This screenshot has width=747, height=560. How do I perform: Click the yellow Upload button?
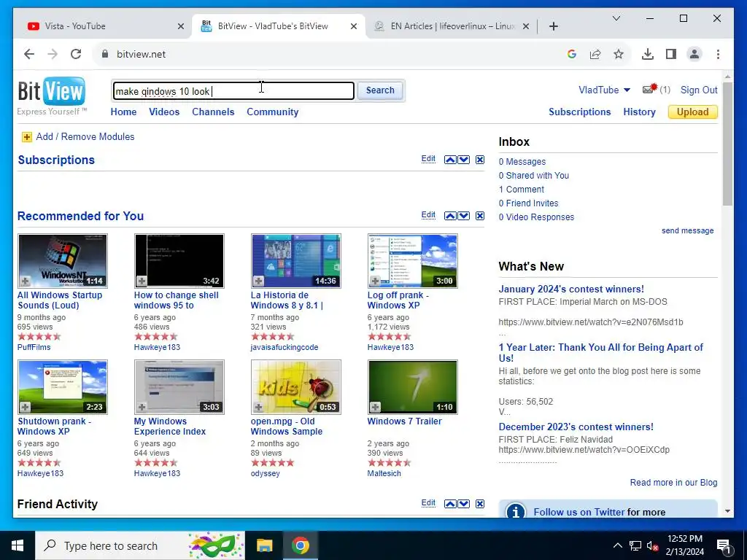[x=693, y=112]
